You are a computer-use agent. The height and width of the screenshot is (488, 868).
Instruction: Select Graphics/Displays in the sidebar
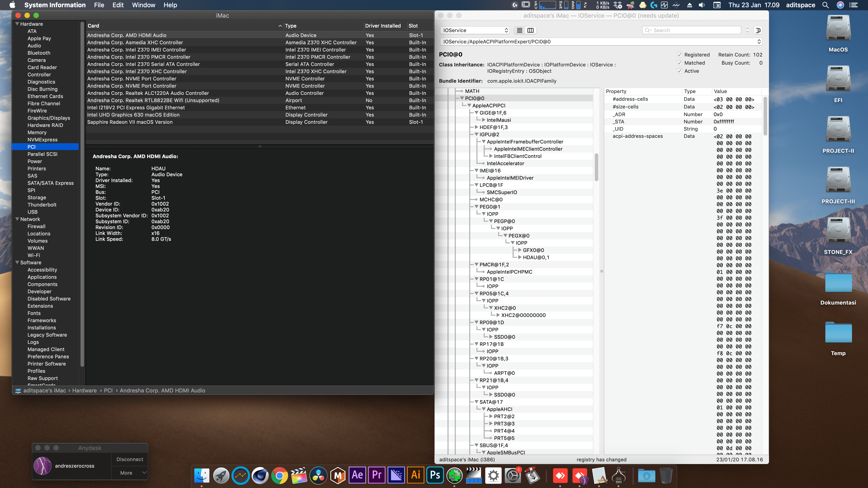pos(49,118)
